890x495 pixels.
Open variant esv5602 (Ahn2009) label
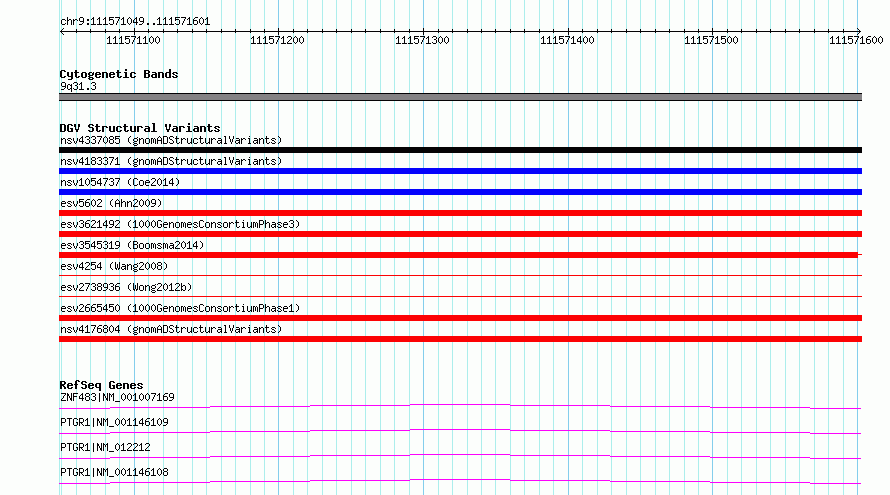pos(111,203)
